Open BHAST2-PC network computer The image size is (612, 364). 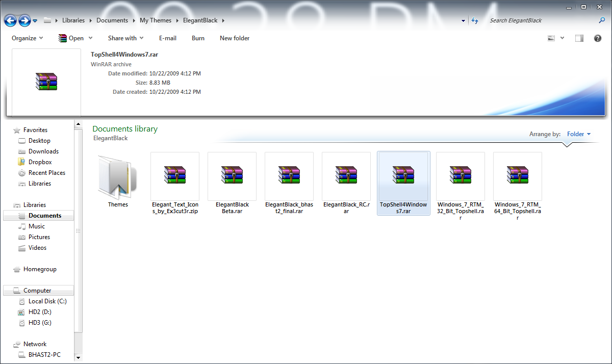[x=44, y=355]
